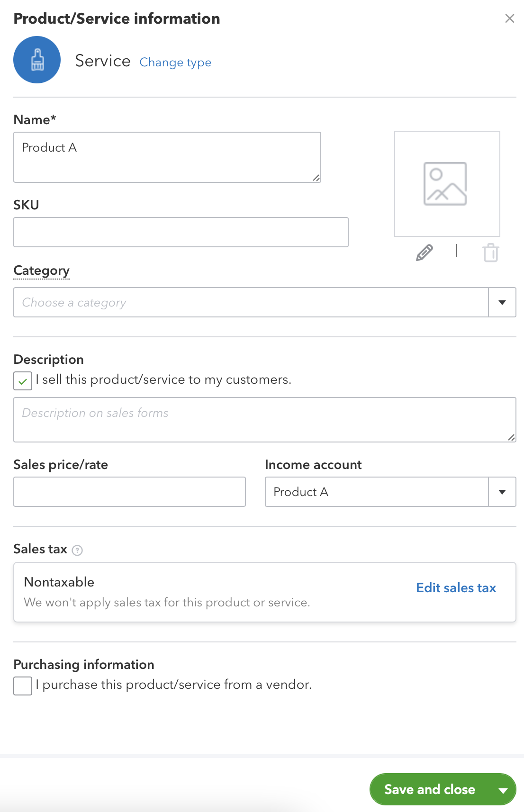The height and width of the screenshot is (812, 524).
Task: Click the blue Service paintbrush icon
Action: point(37,60)
